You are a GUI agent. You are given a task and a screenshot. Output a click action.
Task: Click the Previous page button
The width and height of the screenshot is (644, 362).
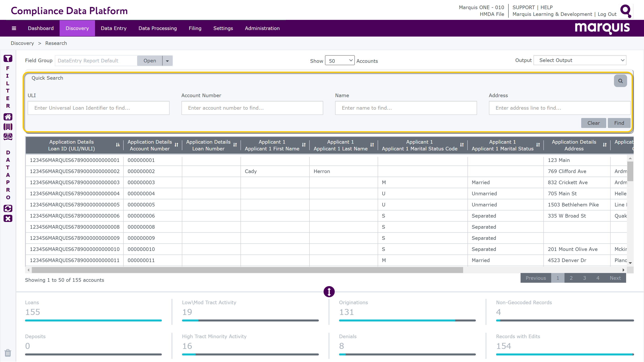[536, 278]
